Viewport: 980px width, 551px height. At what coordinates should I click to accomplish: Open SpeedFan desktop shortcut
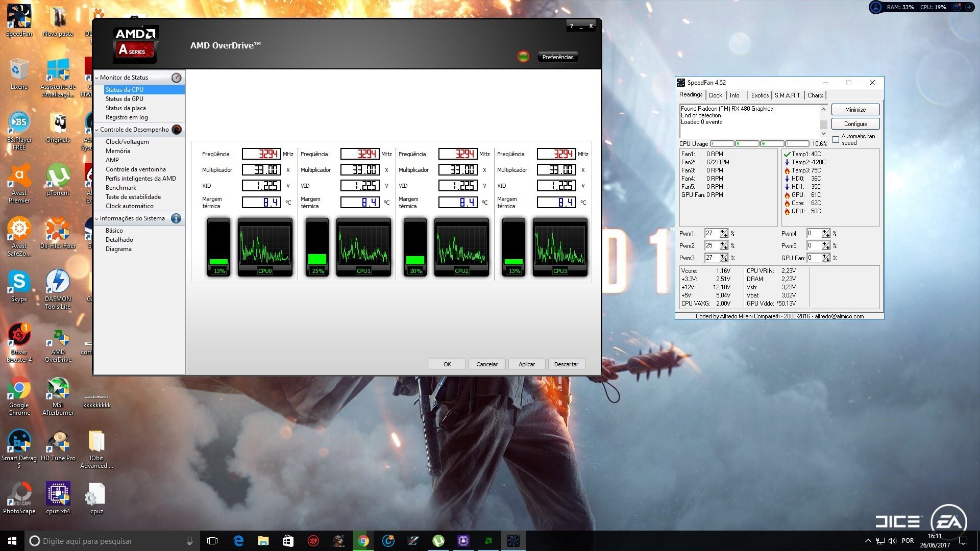coord(19,20)
